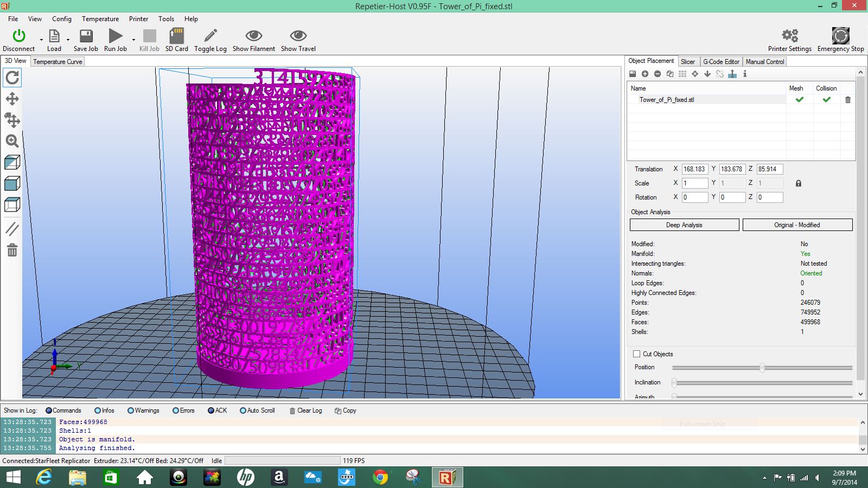The height and width of the screenshot is (488, 868).
Task: Open the Slicer tab
Action: pyautogui.click(x=687, y=62)
